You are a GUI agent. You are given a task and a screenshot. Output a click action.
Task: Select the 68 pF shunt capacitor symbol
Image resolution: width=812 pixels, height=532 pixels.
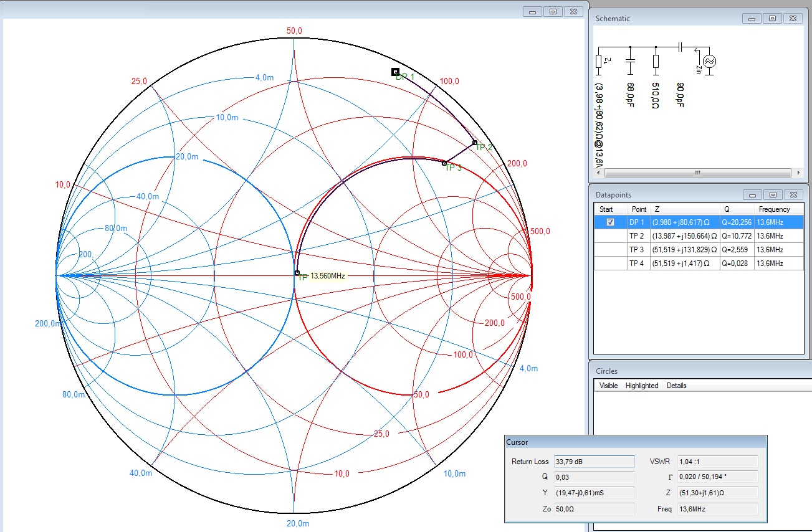(x=630, y=60)
